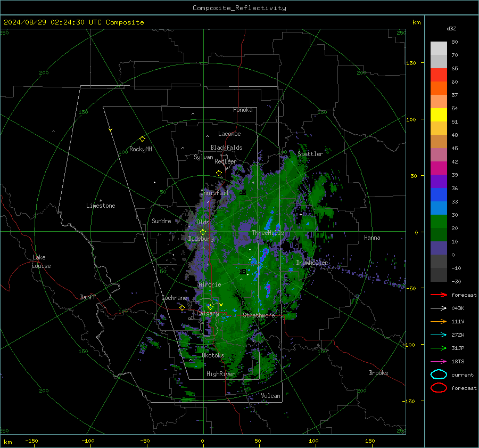Click the HighRiver city label
479x448 pixels.
pyautogui.click(x=221, y=374)
